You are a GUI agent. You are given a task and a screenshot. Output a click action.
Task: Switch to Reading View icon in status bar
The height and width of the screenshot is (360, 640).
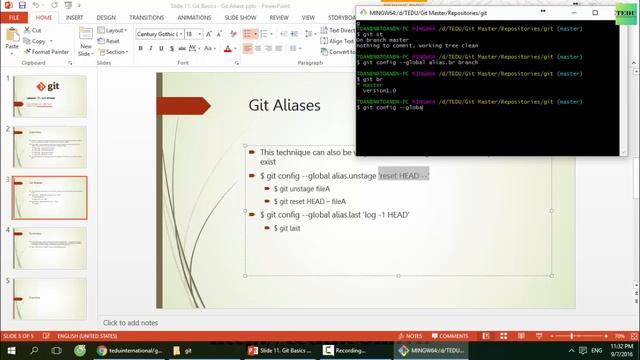click(x=521, y=336)
